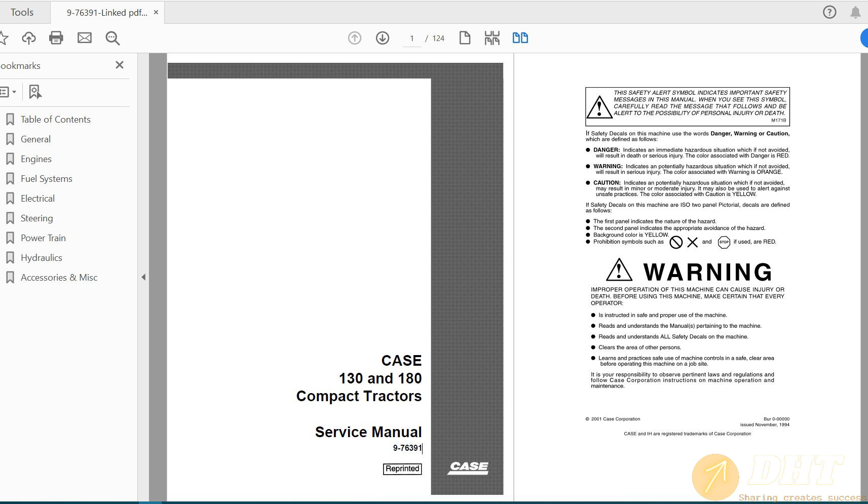
Task: Add tool to favorites with star icon
Action: click(5, 37)
